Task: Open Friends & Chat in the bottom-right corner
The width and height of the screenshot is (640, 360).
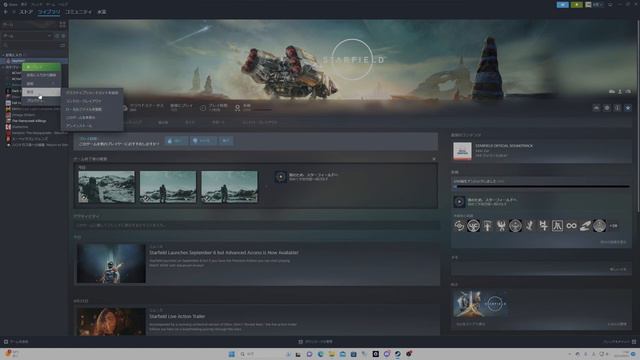Action: (620, 342)
